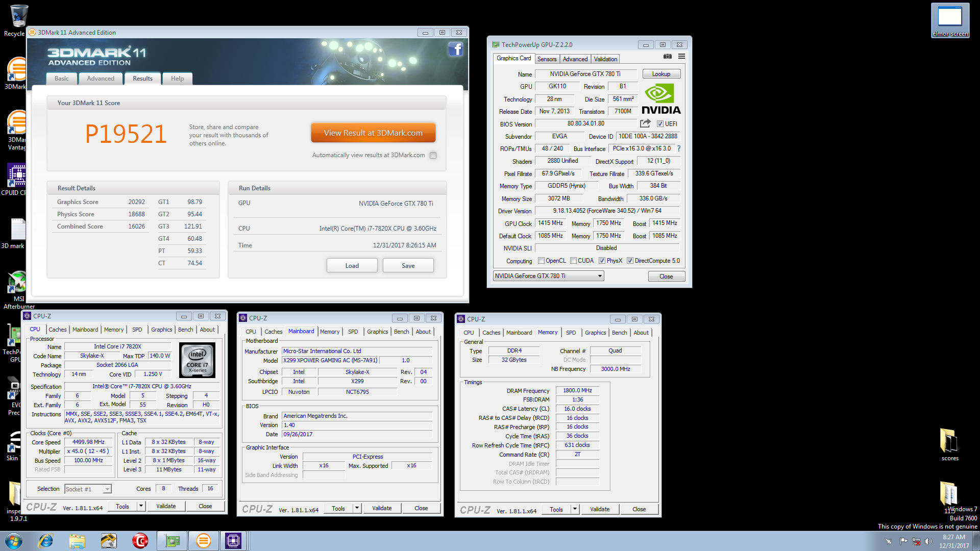Launch Internet Explorer from taskbar

(x=46, y=541)
